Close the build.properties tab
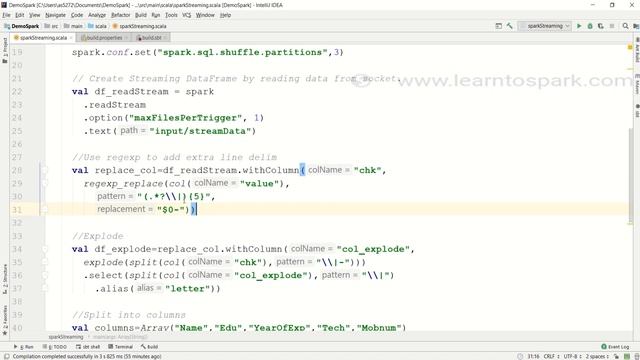The image size is (640, 360). (x=126, y=38)
